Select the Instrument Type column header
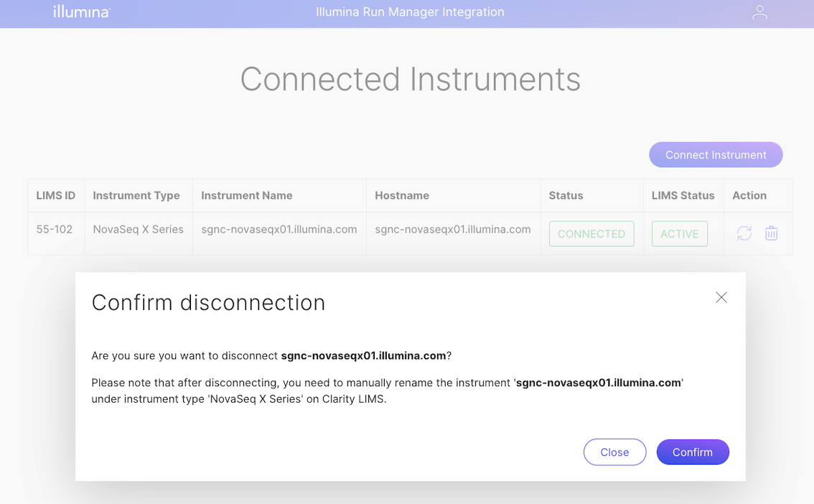This screenshot has width=814, height=504. click(136, 195)
